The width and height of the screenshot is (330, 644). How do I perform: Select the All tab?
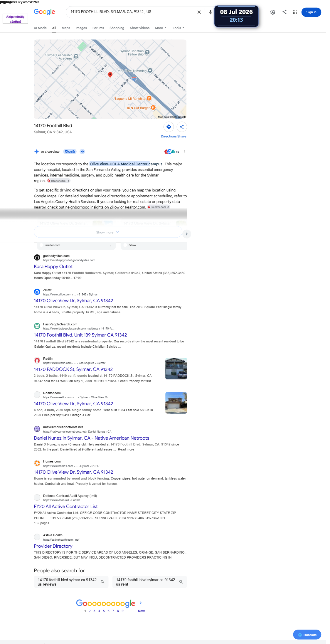point(54,28)
